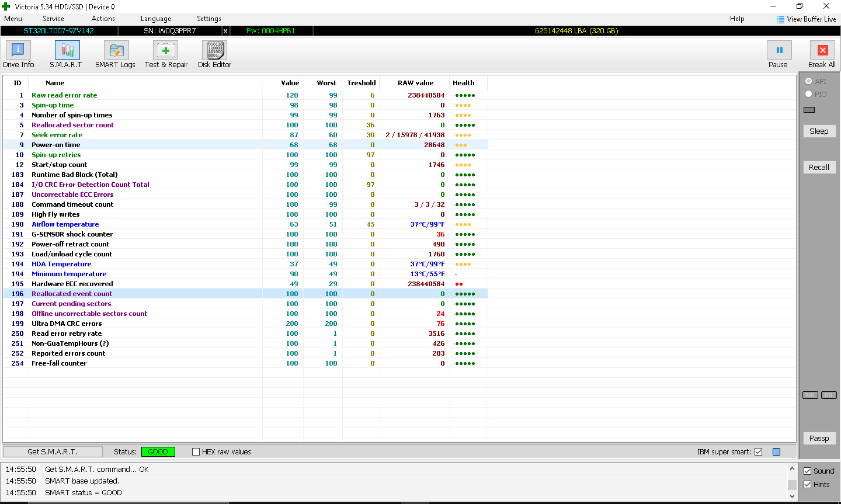
Task: Select Offline uncorrectable sectors count row
Action: 245,314
